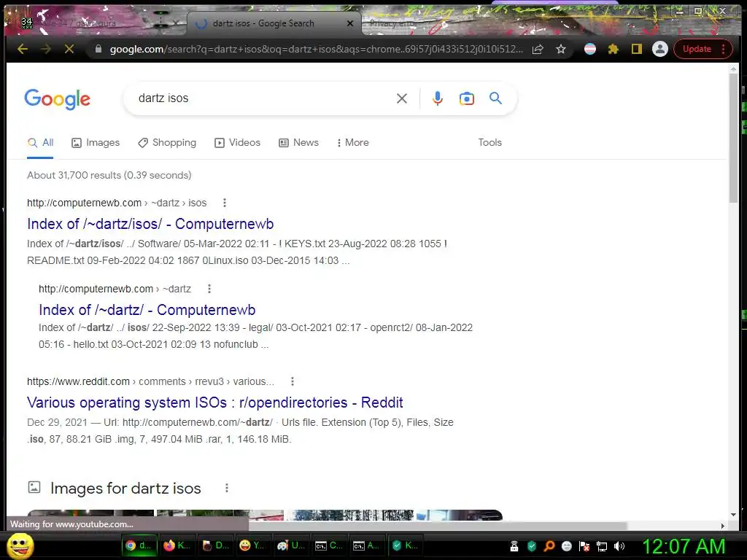Switch to the 'D...' taskbar window

(x=215, y=545)
